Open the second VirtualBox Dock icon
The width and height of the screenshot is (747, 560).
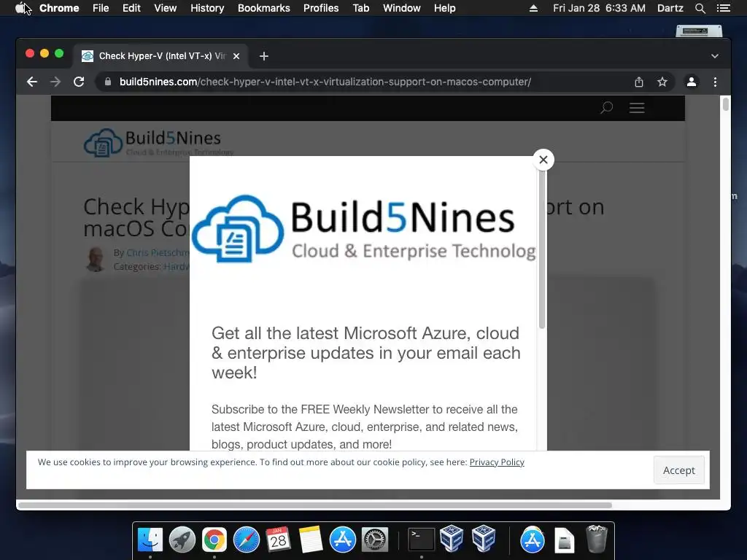coord(484,539)
